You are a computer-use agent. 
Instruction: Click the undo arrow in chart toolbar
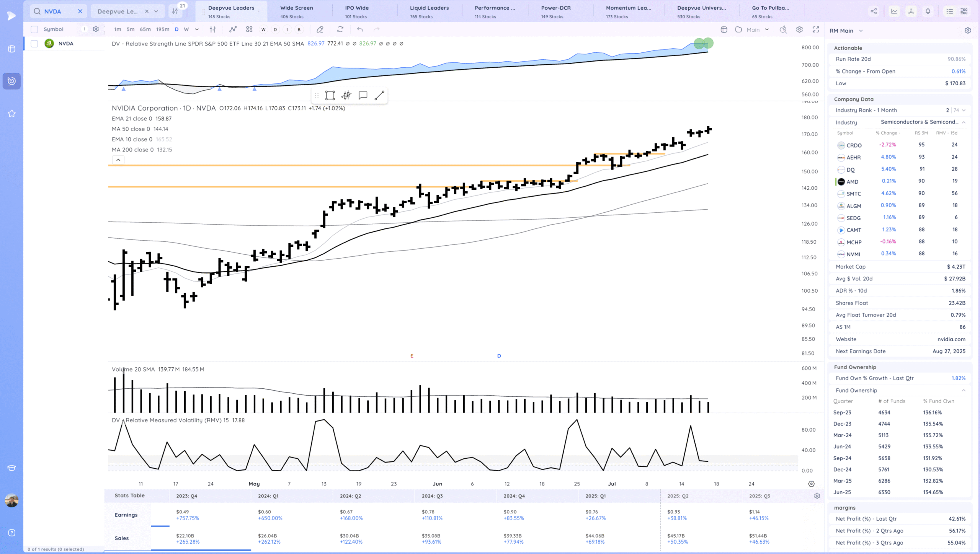click(x=360, y=29)
